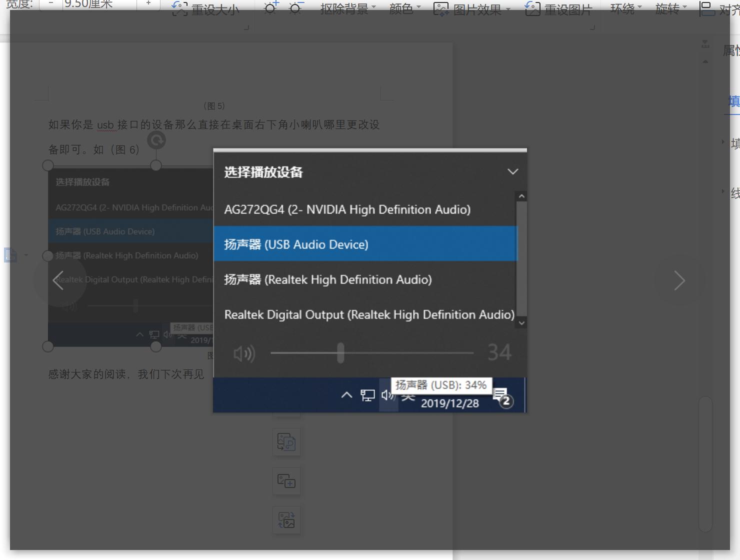740x560 pixels.
Task: Click the 重设图片 reset picture button
Action: [x=559, y=9]
